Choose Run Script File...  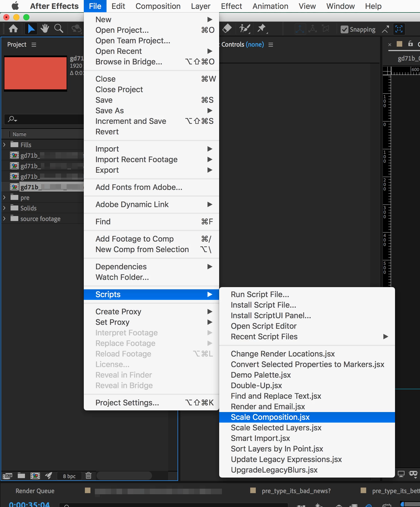pos(307,294)
